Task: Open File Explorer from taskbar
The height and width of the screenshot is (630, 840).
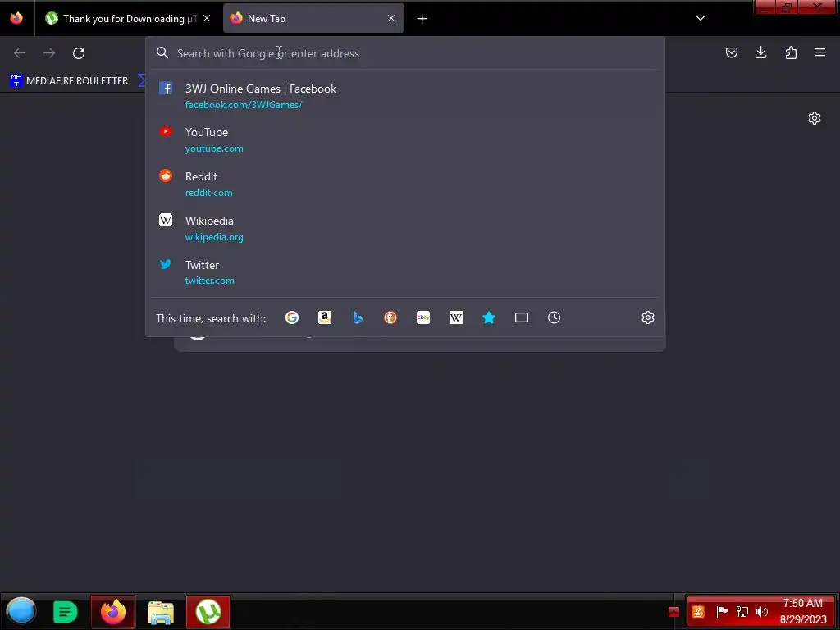Action: pyautogui.click(x=161, y=612)
